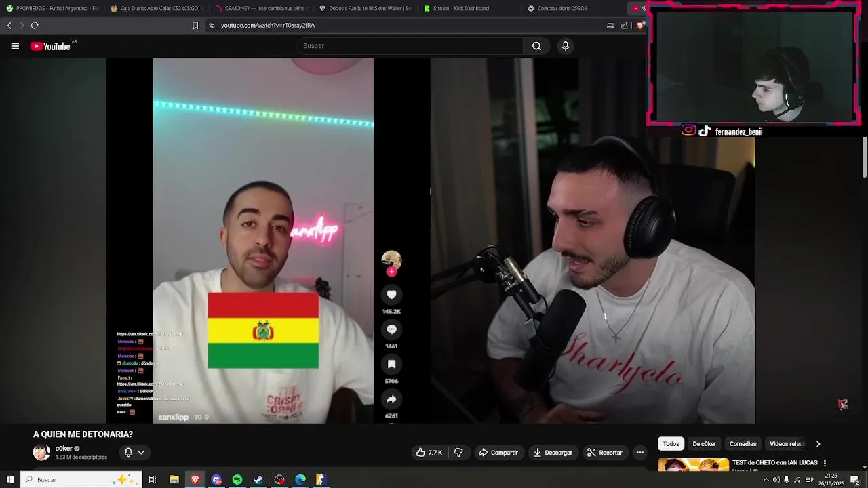Screen dimensions: 868x488
Task: Click Windows taskbar Buscar search box
Action: (81, 480)
